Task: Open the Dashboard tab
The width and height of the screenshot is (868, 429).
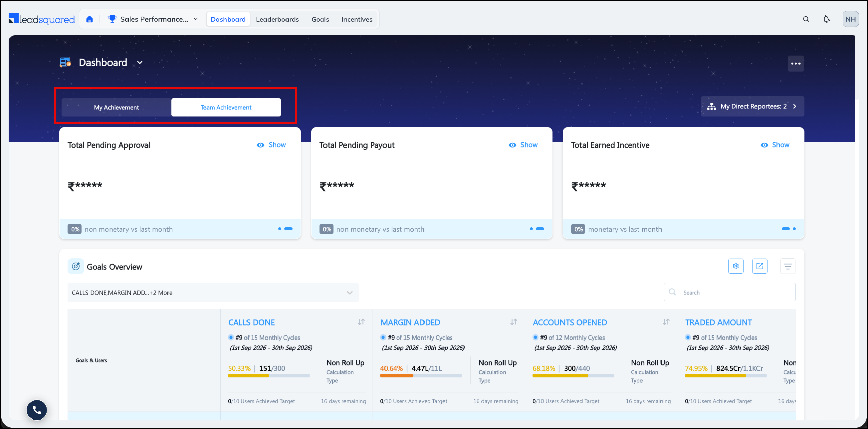Action: coord(228,19)
